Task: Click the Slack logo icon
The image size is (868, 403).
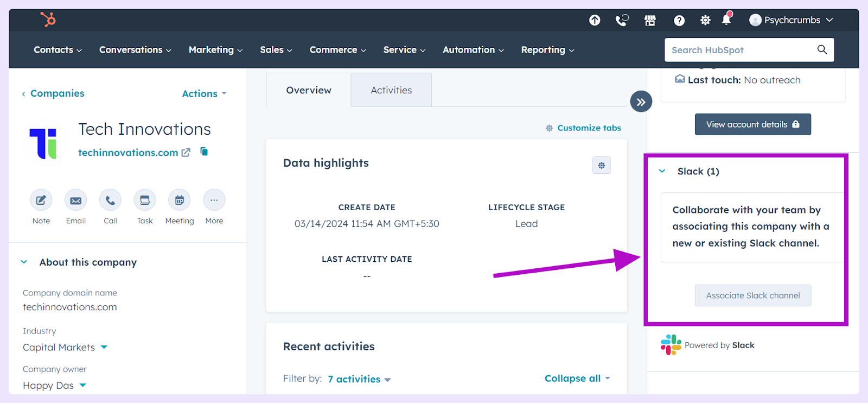Action: [671, 345]
